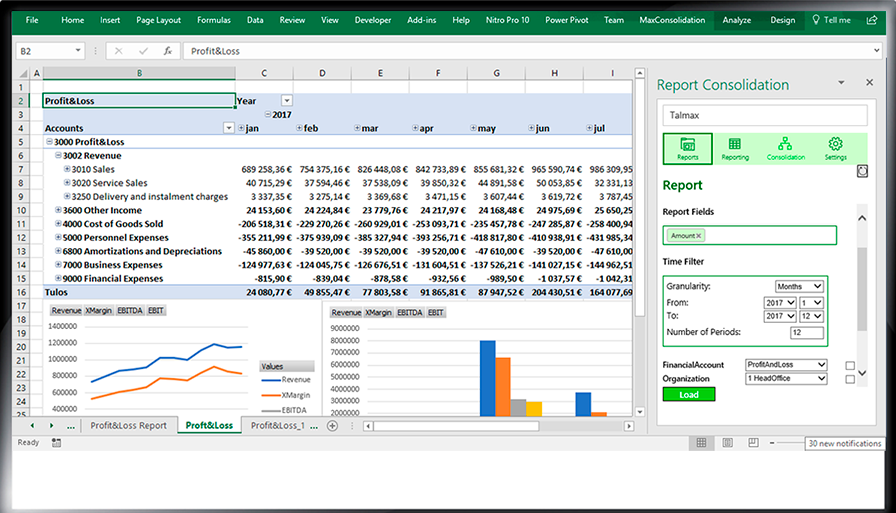
Task: Expand the 4000 Cost of Goods Sold row
Action: 58,223
